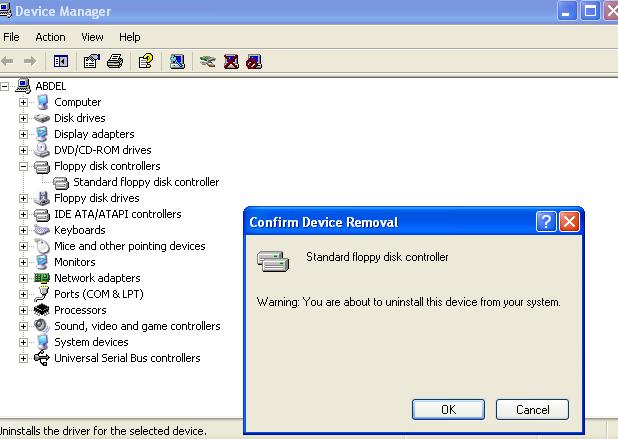The image size is (618, 439).
Task: Maximize the Device Manager window
Action: (590, 11)
